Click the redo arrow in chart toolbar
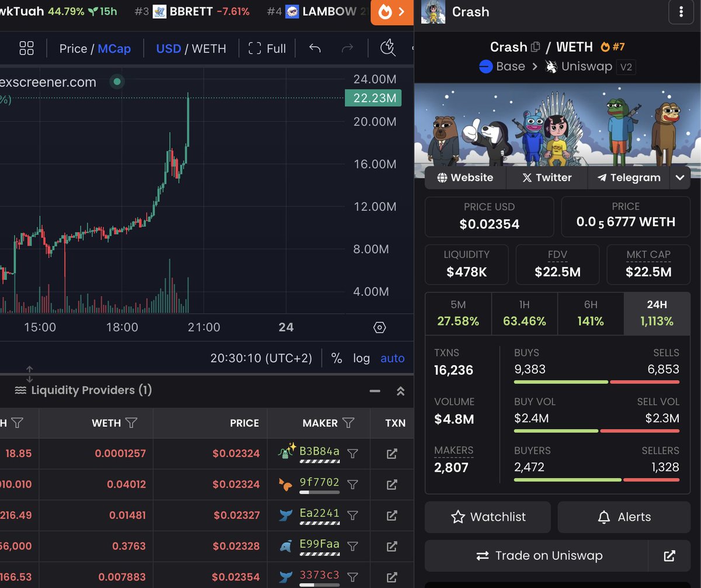Image resolution: width=701 pixels, height=588 pixels. [x=348, y=48]
